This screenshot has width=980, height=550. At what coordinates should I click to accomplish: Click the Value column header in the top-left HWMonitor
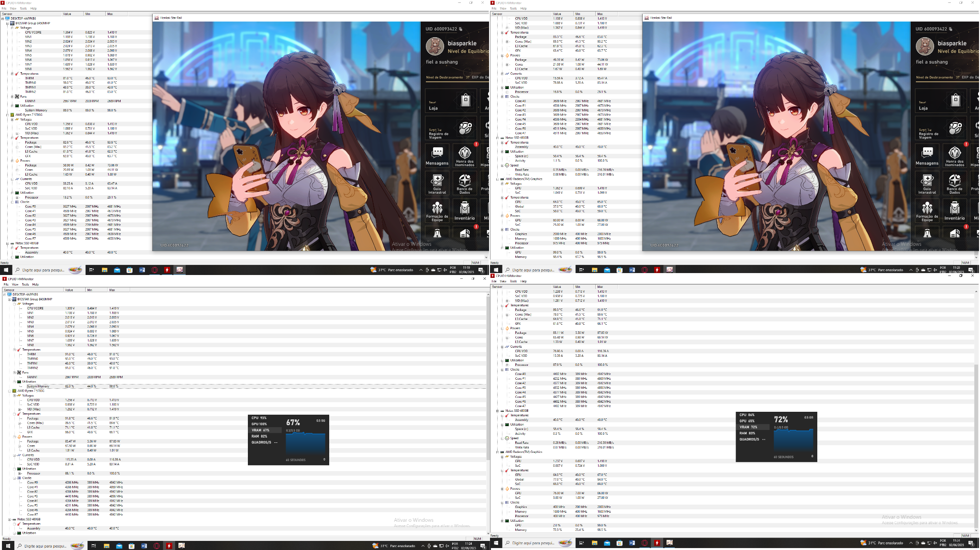73,14
